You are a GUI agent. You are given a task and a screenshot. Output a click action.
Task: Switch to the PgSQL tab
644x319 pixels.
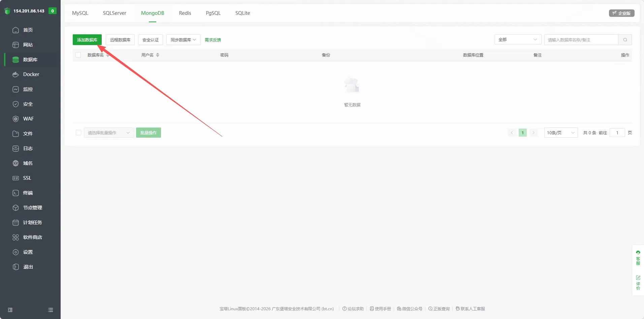213,13
